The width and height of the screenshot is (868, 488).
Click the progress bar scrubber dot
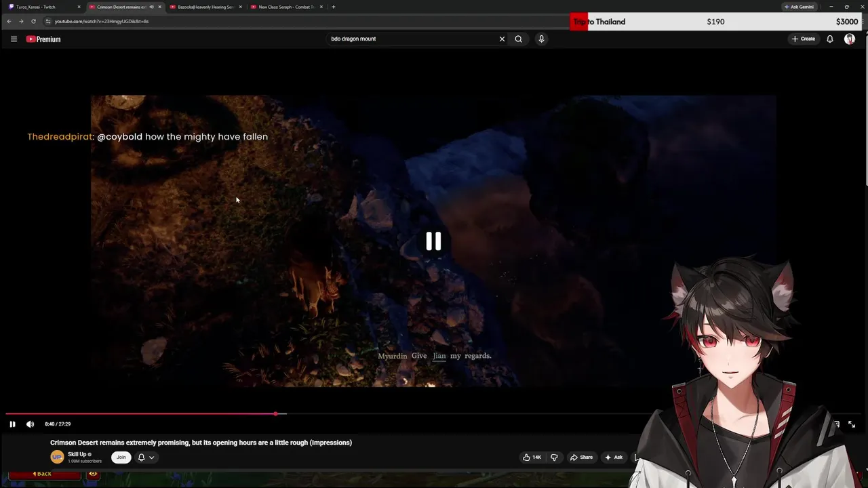(x=275, y=413)
